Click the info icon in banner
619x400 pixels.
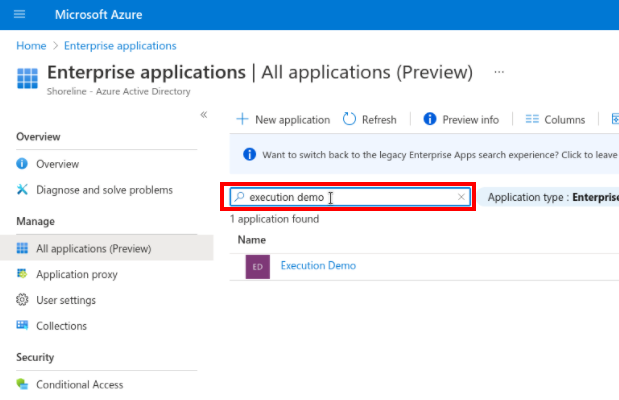249,154
